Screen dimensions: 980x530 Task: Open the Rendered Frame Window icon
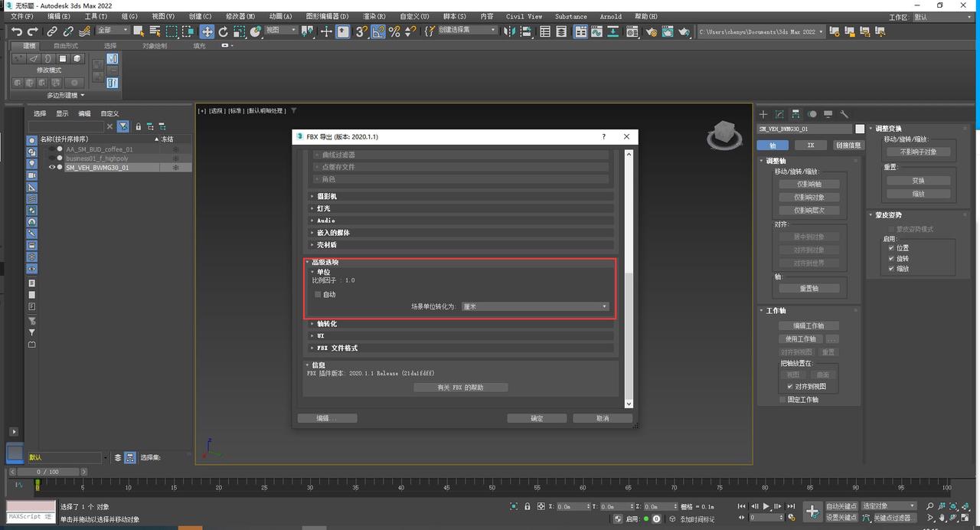pyautogui.click(x=668, y=31)
